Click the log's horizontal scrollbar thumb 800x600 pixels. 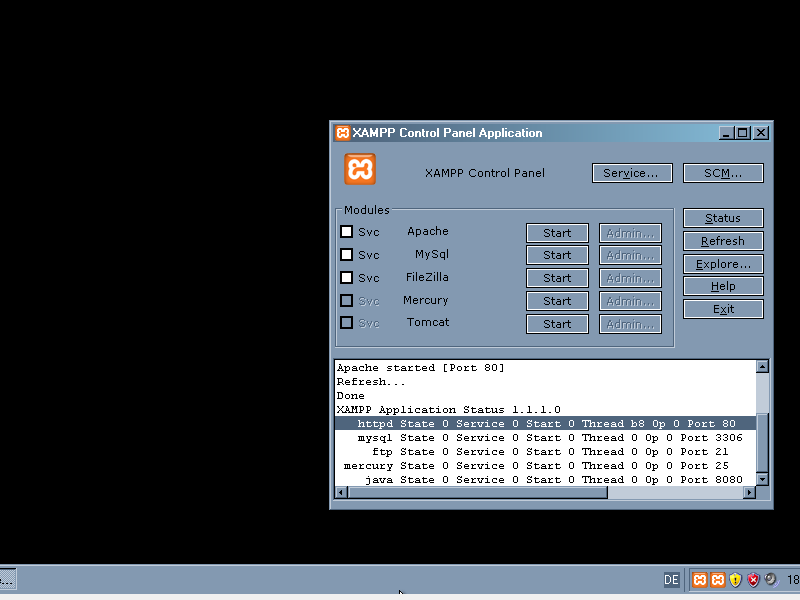pos(478,492)
